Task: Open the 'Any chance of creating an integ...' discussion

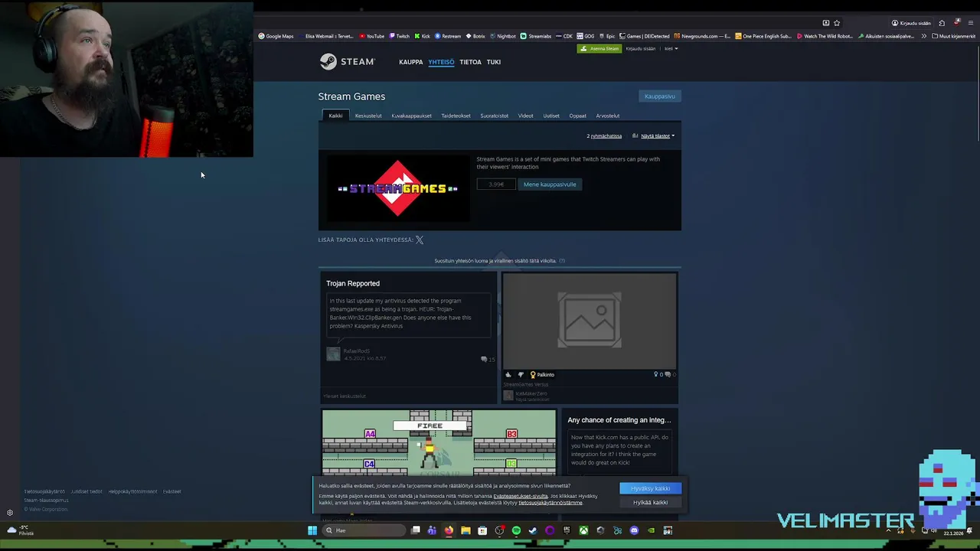Action: click(x=619, y=420)
